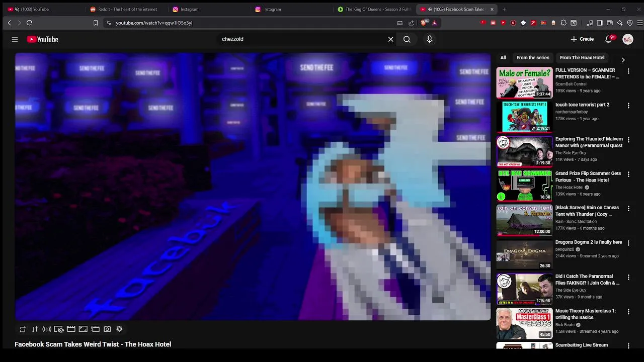644x362 pixels.
Task: Click the up-down arrows icon below video
Action: 35,329
